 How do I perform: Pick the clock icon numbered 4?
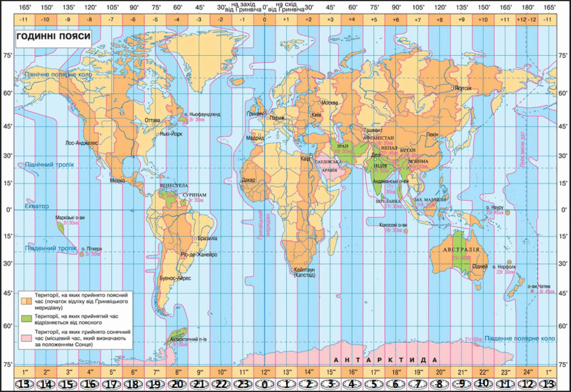click(352, 384)
